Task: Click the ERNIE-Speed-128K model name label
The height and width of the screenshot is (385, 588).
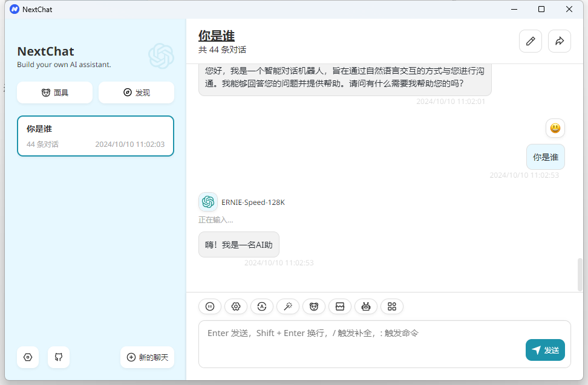Action: [x=253, y=202]
